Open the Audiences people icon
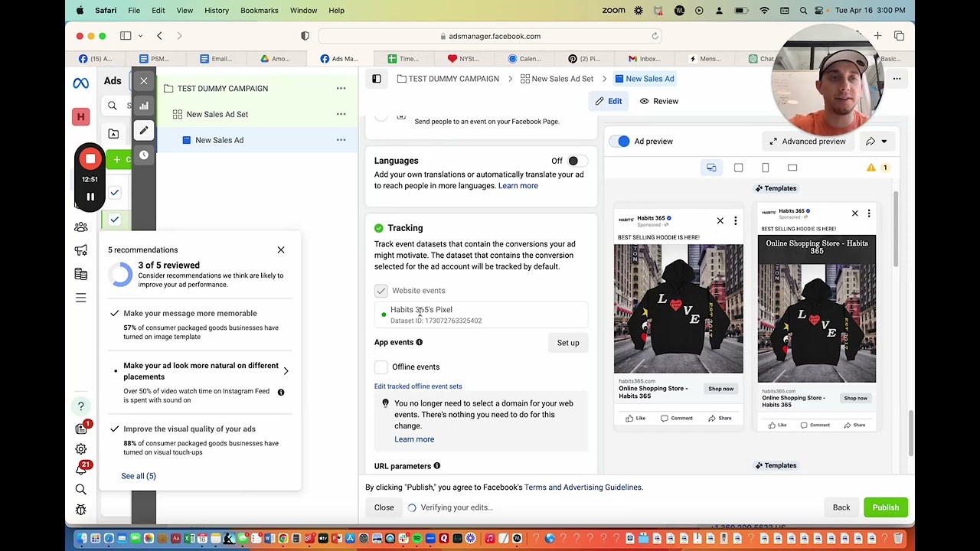This screenshot has height=551, width=980. tap(80, 227)
